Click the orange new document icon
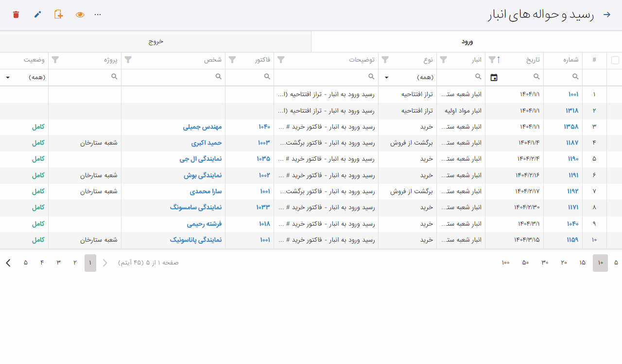 pyautogui.click(x=59, y=15)
